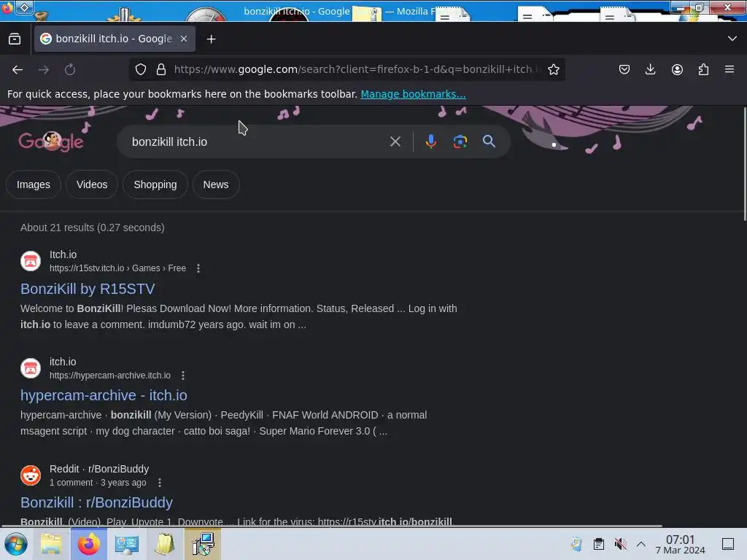Open hypercam-archive - itch.io result
The height and width of the screenshot is (560, 747).
pyautogui.click(x=104, y=395)
